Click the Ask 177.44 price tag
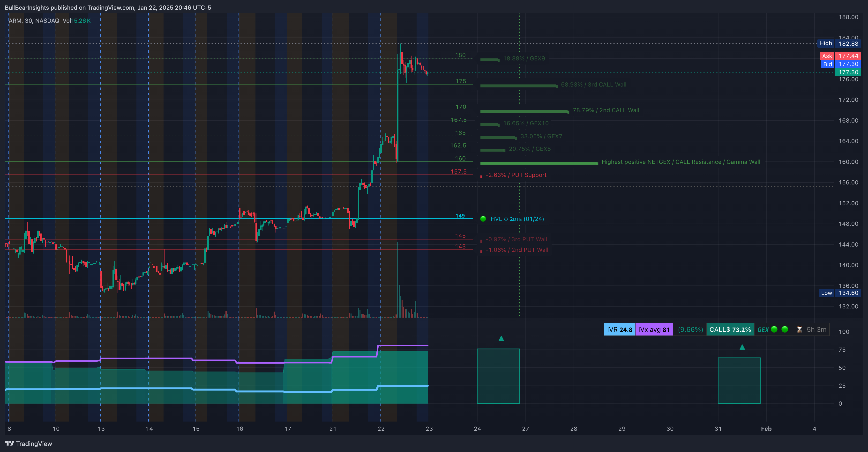The height and width of the screenshot is (452, 868). click(840, 56)
